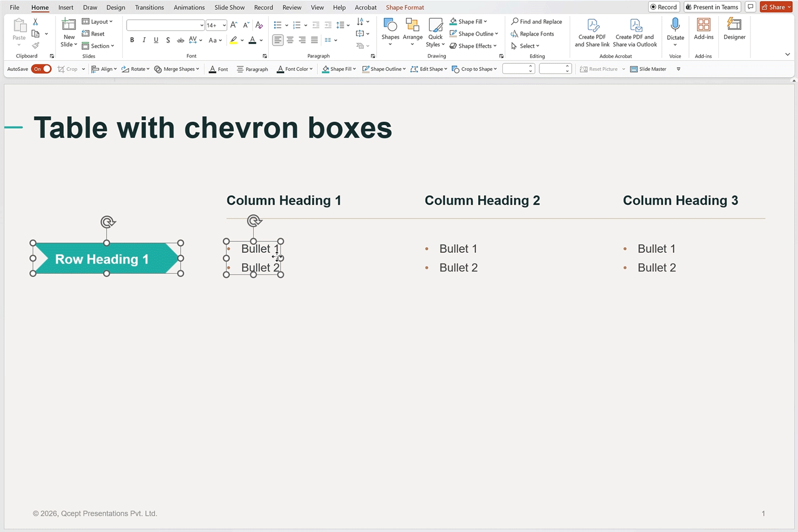798x532 pixels.
Task: Open line spacing options
Action: (x=343, y=25)
